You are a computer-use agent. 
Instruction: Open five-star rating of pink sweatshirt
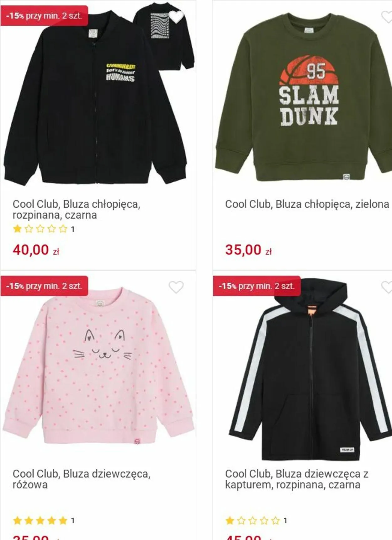[x=44, y=521]
